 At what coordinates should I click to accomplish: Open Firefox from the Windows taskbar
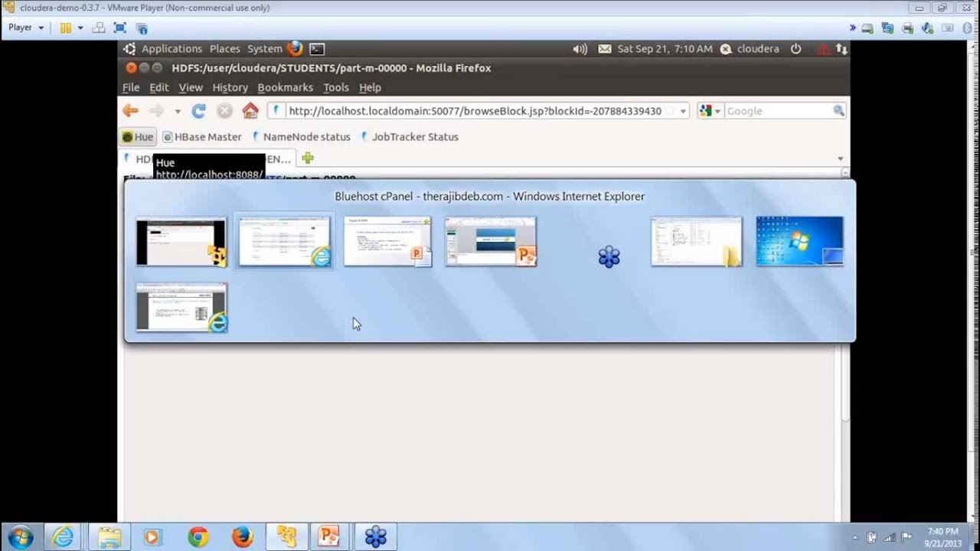[243, 536]
